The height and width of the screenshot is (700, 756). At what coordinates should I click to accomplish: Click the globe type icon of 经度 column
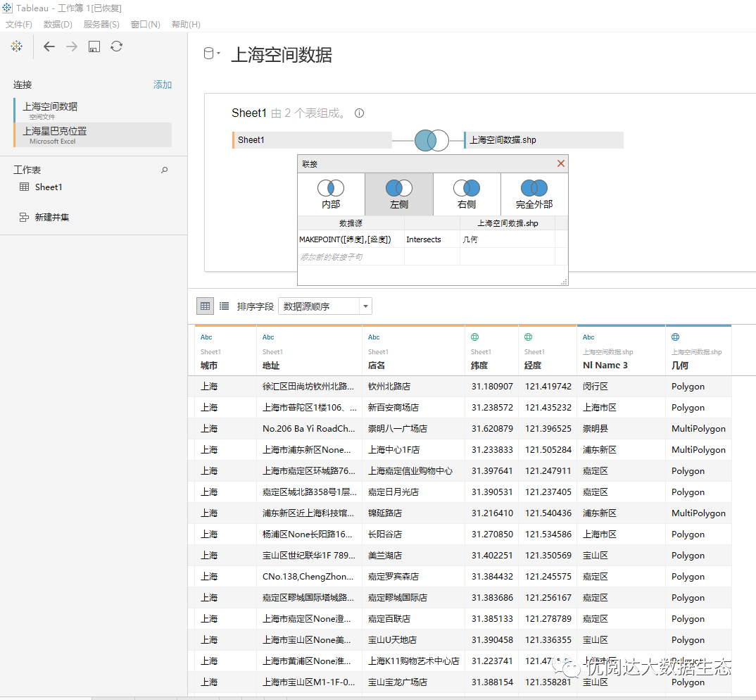pyautogui.click(x=529, y=337)
